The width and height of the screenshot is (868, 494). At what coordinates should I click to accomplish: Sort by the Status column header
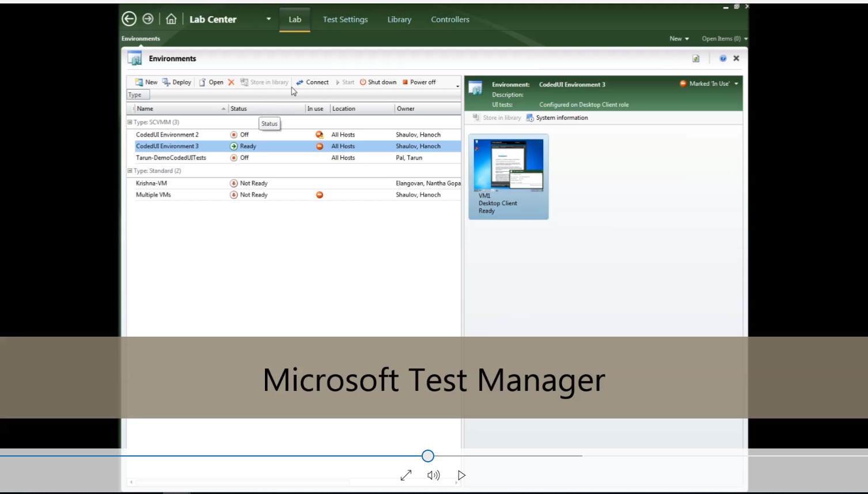(x=266, y=108)
